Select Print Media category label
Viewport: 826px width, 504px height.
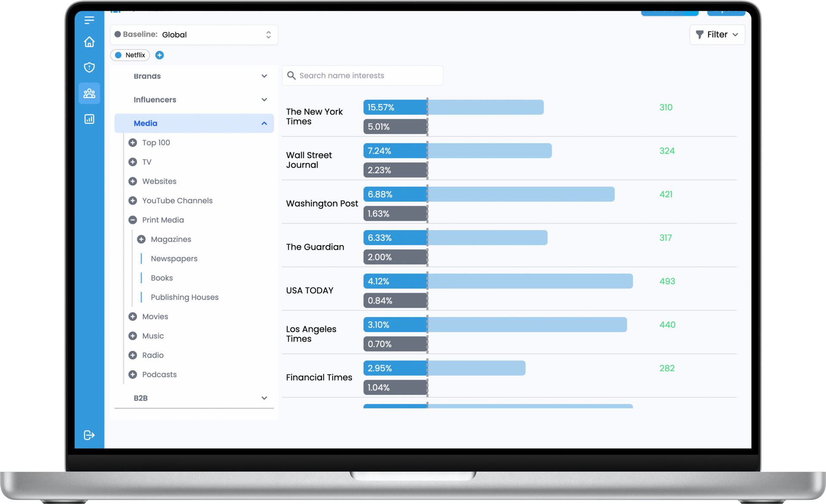click(163, 220)
